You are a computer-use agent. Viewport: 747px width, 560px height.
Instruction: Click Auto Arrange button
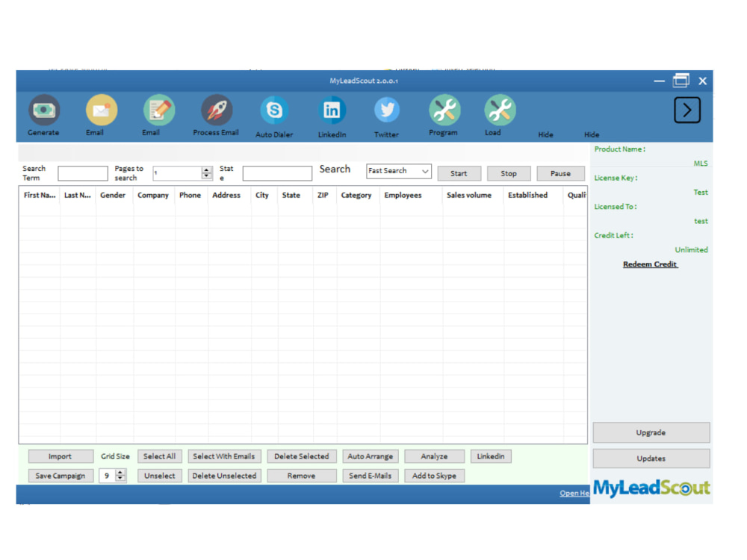[x=371, y=456]
